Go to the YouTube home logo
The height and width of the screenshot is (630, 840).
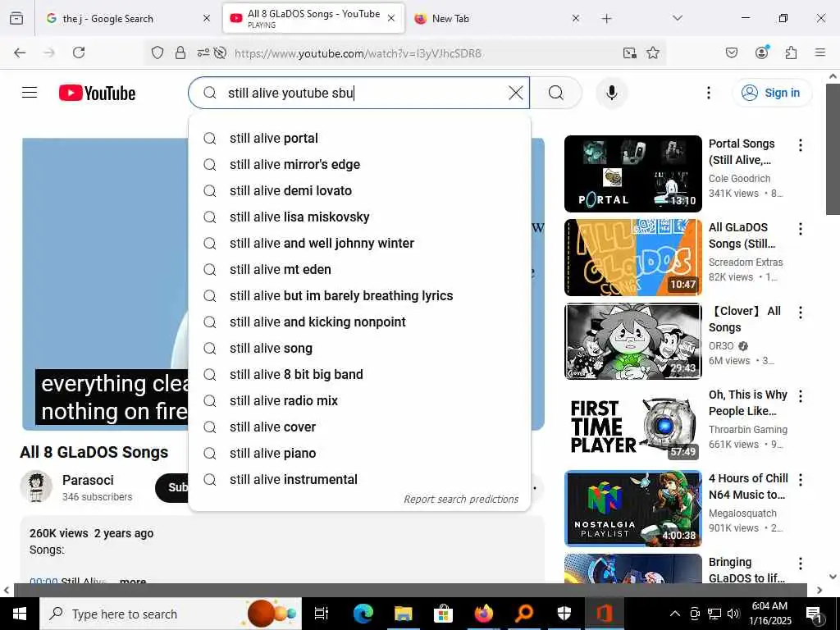pos(97,94)
